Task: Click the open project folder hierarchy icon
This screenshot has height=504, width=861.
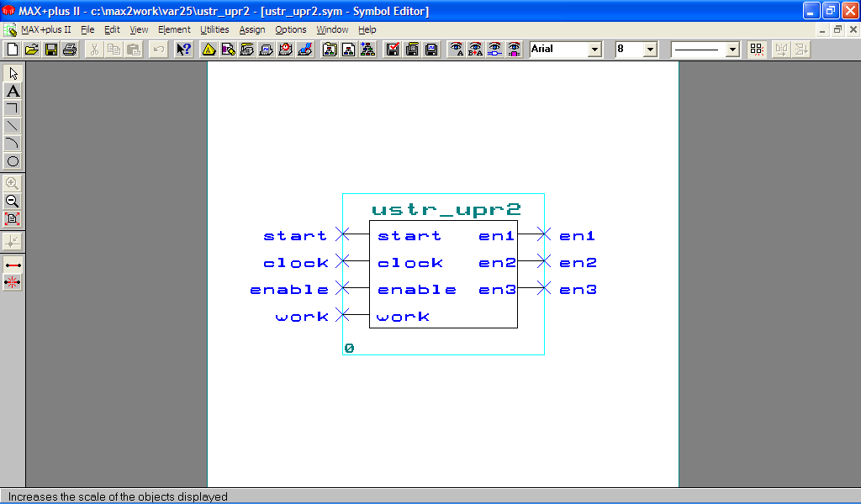Action: [x=330, y=50]
